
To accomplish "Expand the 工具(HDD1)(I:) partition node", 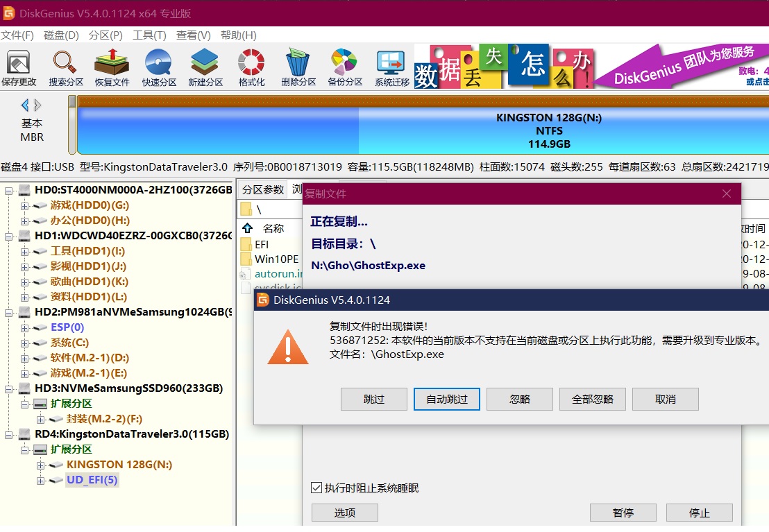I will 24,252.
